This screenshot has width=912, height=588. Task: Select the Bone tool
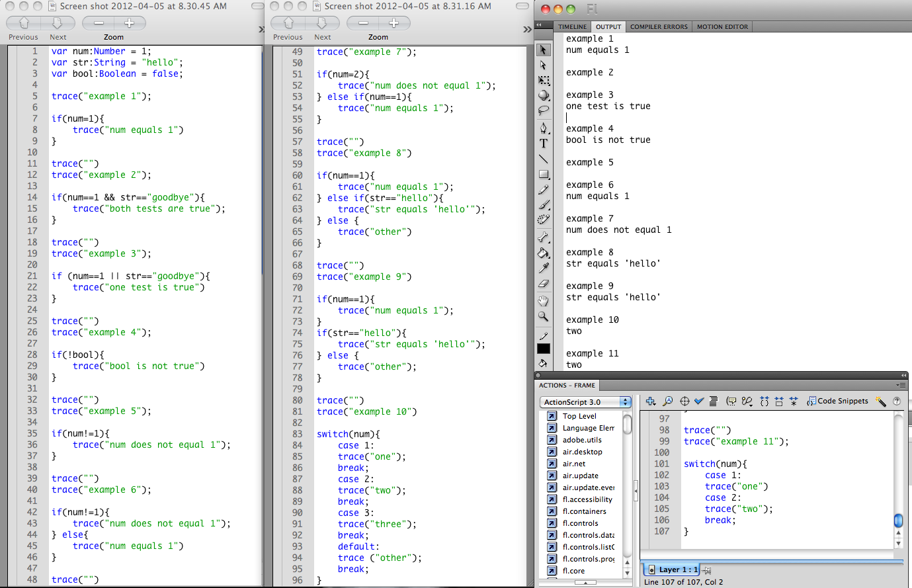coord(543,237)
